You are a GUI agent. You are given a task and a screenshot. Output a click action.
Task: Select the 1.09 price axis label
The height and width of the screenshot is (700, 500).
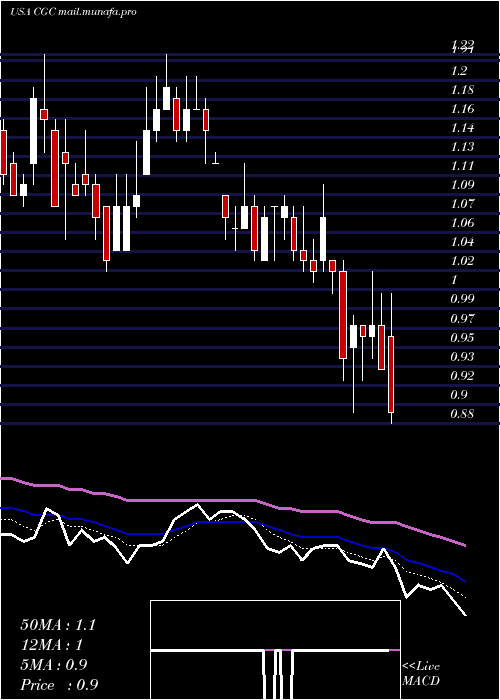pos(462,185)
